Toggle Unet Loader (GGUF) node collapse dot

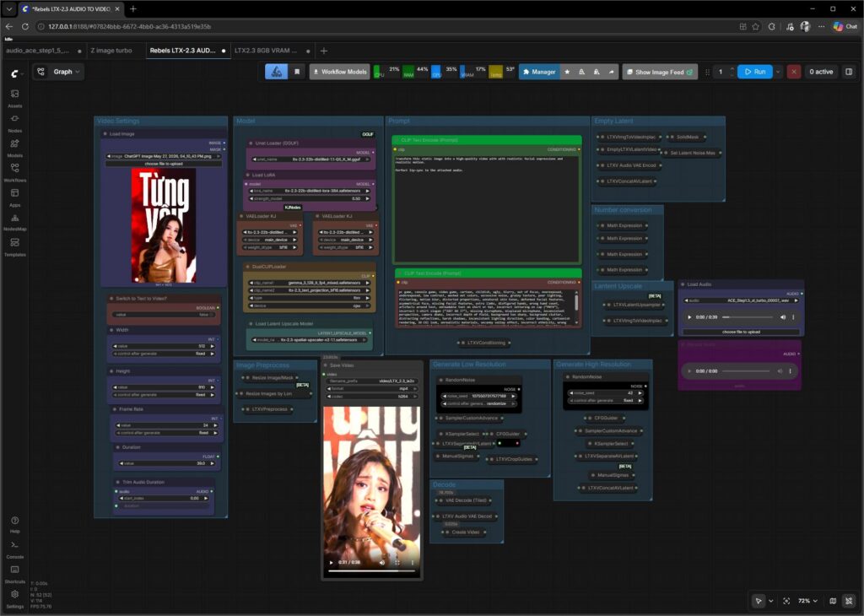[x=251, y=143]
